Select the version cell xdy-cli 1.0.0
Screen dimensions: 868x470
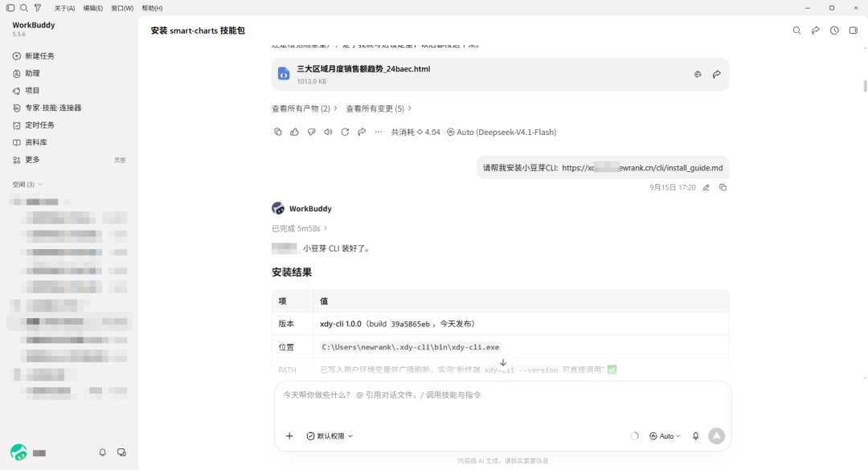tap(520, 324)
